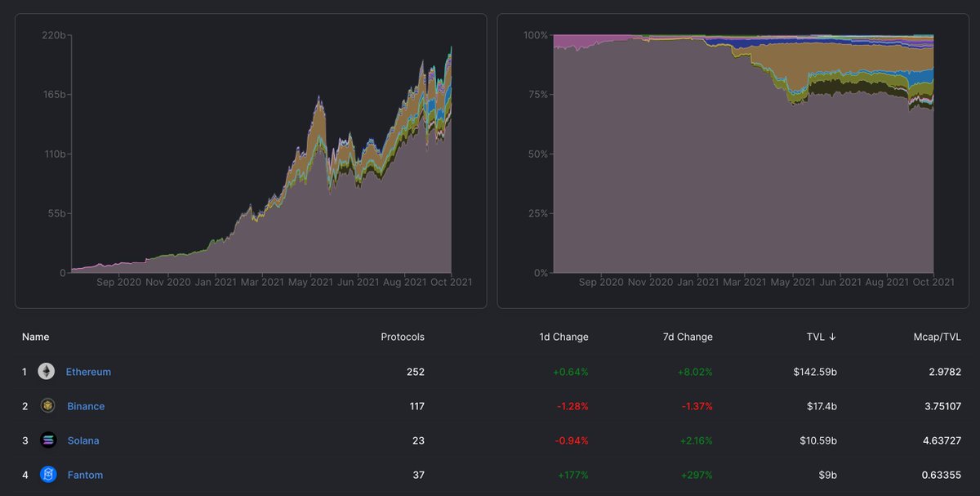Click Jan 2021 label on TVL chart

pyautogui.click(x=216, y=283)
